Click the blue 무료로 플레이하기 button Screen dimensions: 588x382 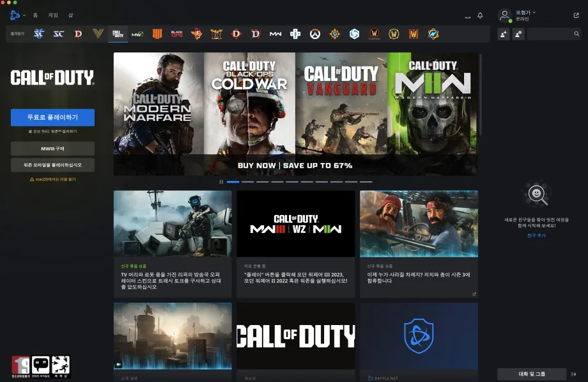52,117
